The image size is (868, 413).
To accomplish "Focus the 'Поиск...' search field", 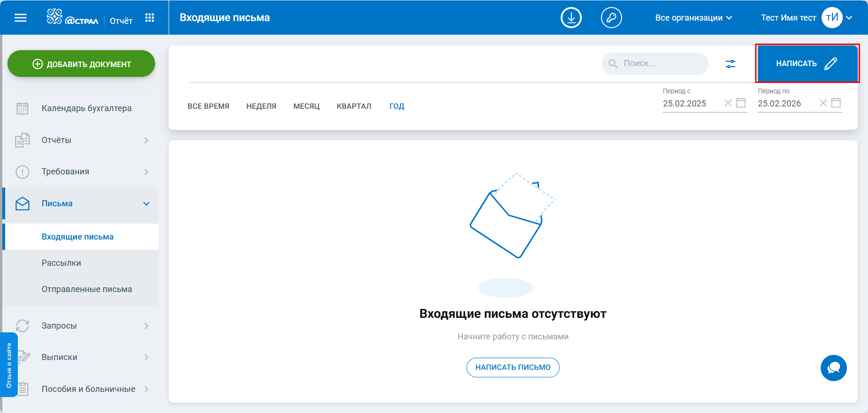I will [660, 64].
